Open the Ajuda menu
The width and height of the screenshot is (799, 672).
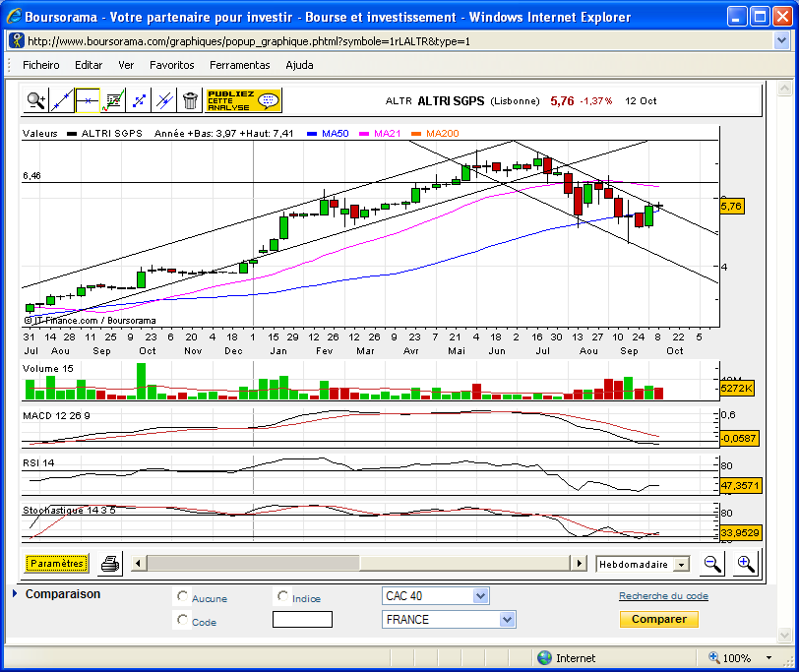299,65
